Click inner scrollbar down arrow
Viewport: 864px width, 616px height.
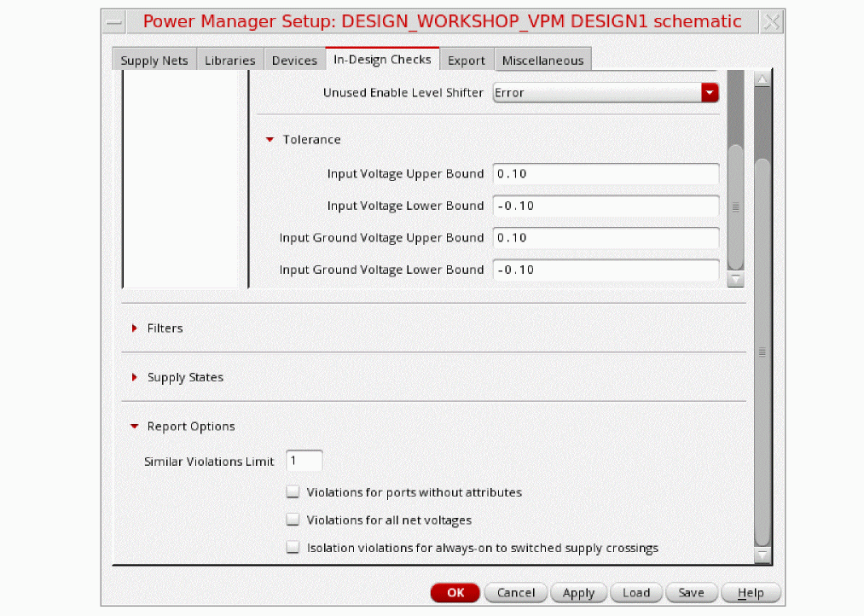pyautogui.click(x=736, y=279)
